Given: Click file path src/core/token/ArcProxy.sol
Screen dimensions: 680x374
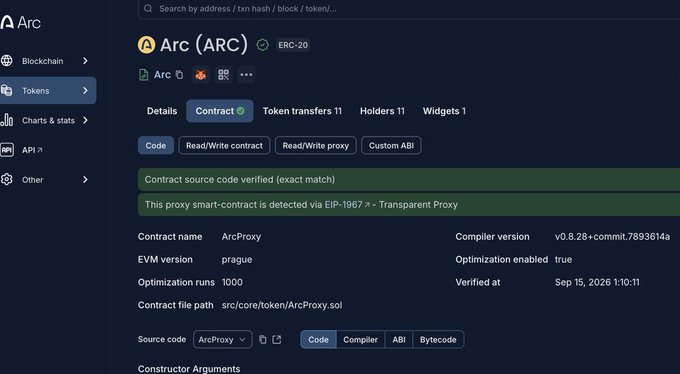Looking at the screenshot, I should [x=282, y=305].
